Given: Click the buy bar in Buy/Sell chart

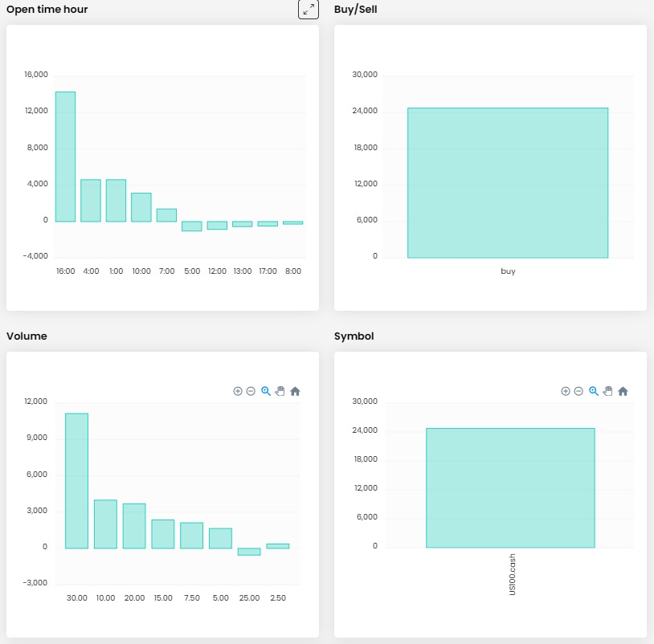Looking at the screenshot, I should coord(508,183).
